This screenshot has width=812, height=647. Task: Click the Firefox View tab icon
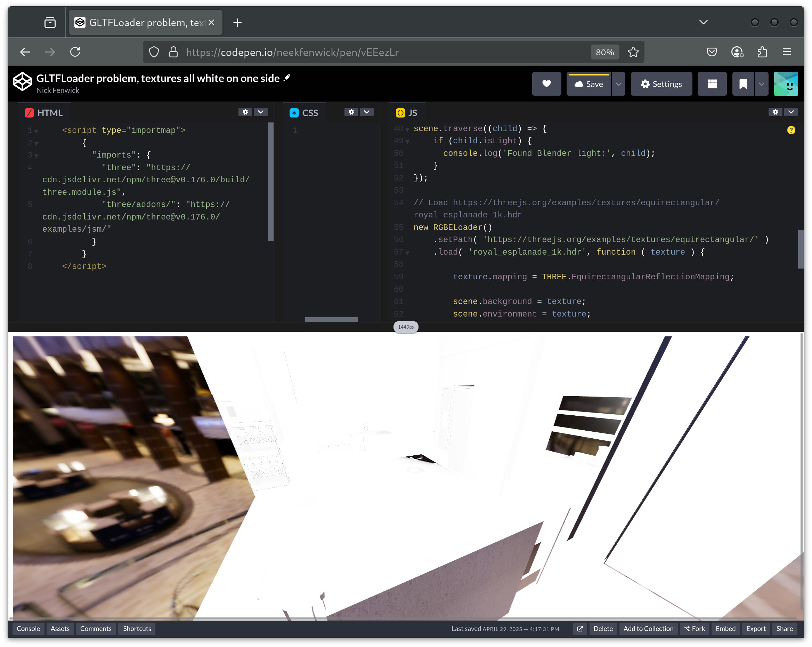[50, 23]
